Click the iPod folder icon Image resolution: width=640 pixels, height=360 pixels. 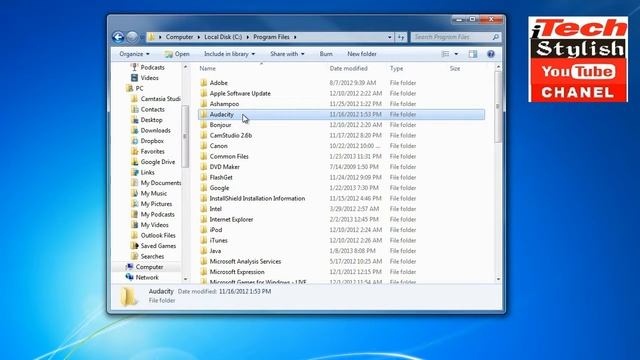pos(204,230)
